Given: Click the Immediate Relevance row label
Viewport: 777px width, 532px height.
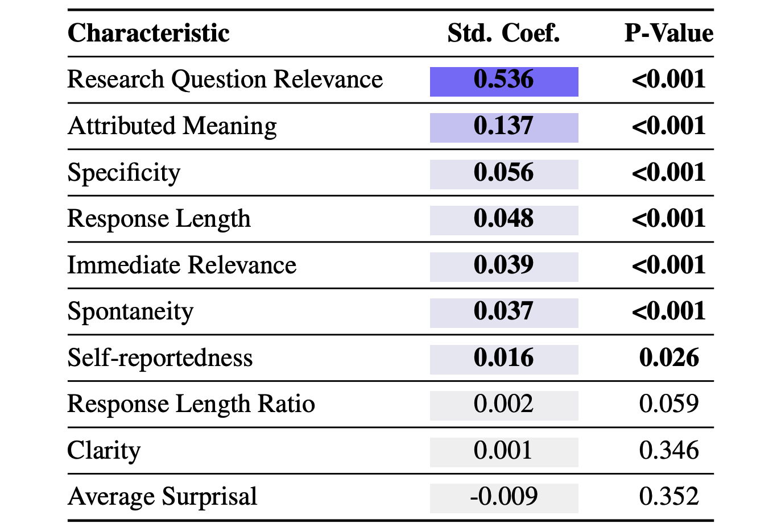Looking at the screenshot, I should click(181, 265).
